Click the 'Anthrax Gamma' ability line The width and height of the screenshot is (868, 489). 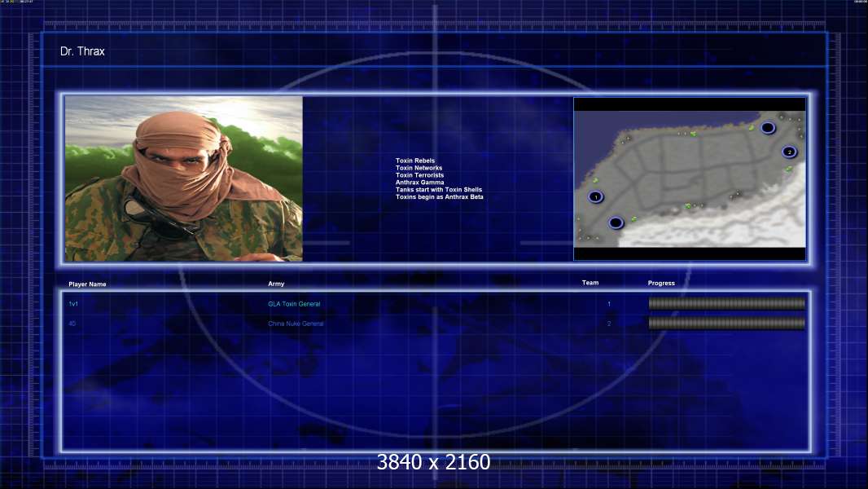tap(419, 183)
